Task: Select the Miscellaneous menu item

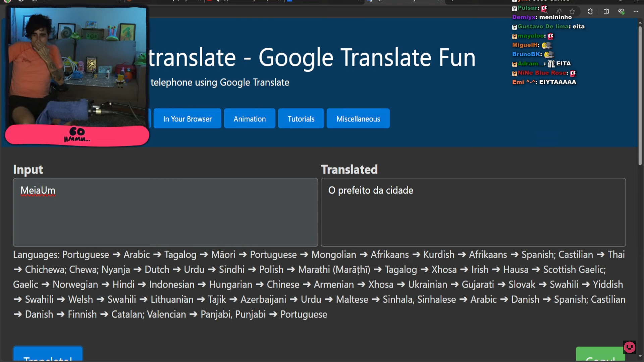Action: tap(358, 119)
